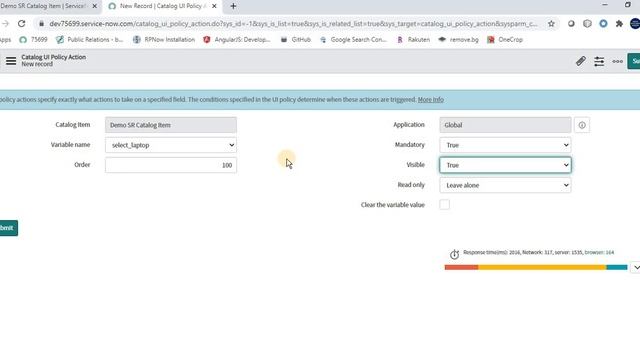This screenshot has height=360, width=640.
Task: Click the blue circle extension icon
Action: pos(603,24)
